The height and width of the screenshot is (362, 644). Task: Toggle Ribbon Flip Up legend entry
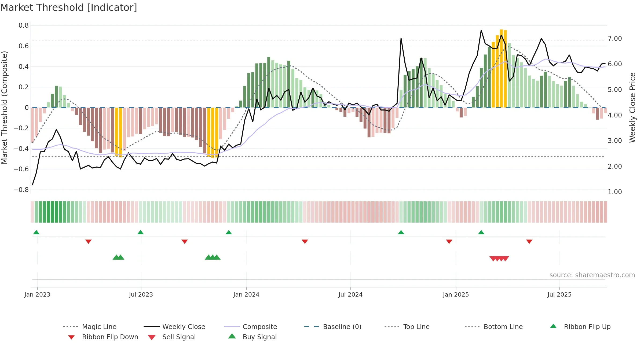[580, 327]
